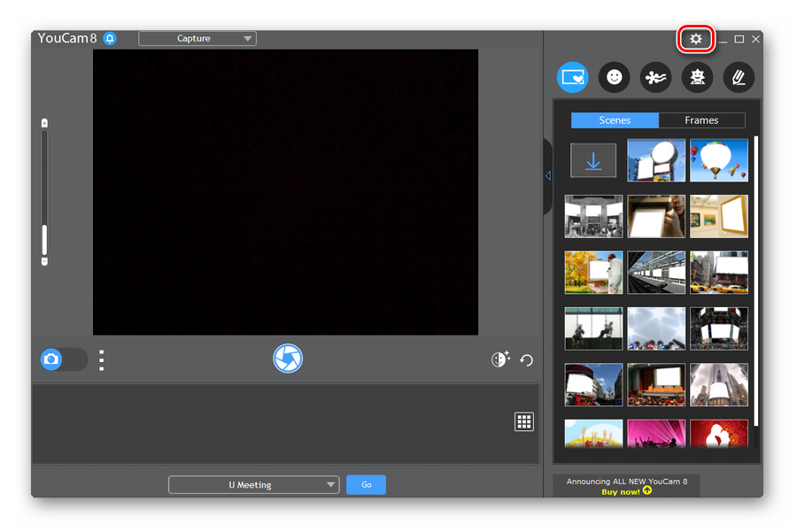
Task: Select the avatar gadget effects icon
Action: [698, 77]
